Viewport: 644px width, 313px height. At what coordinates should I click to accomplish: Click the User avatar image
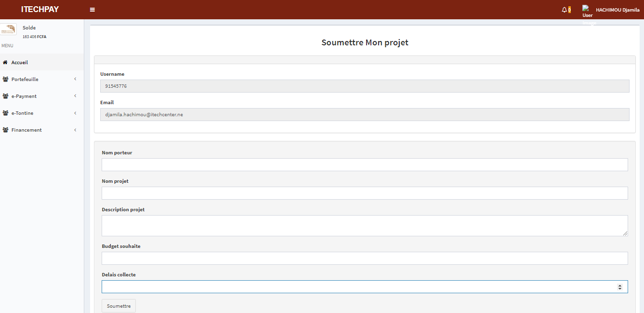tap(587, 9)
